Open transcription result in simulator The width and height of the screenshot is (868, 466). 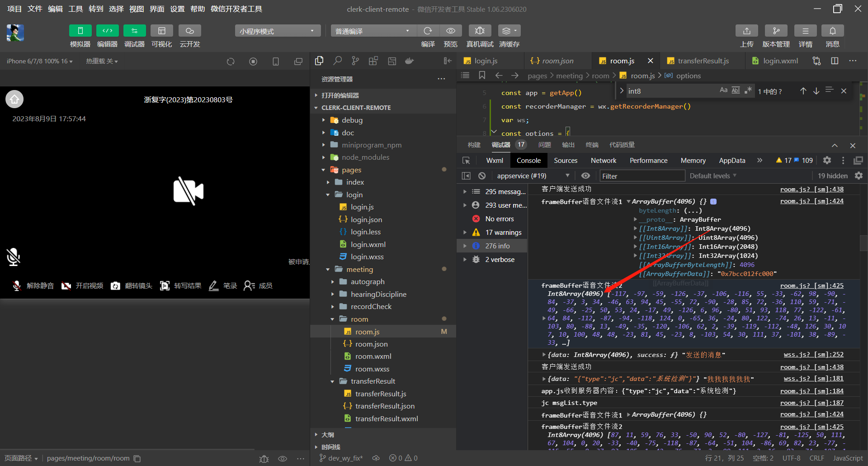(x=181, y=285)
